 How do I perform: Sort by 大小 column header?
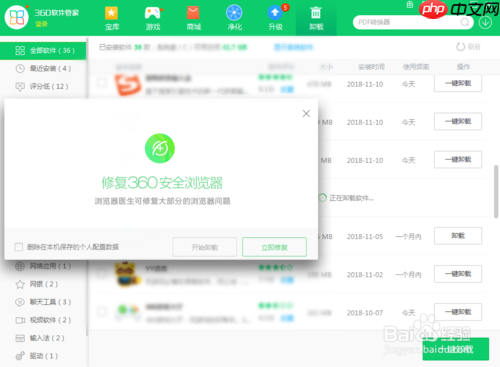[x=326, y=67]
